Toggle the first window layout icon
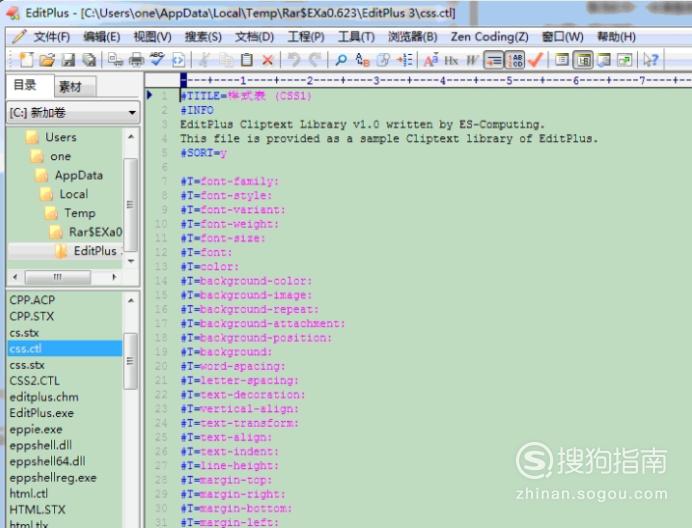Screen dimensions: 692x528 point(561,60)
